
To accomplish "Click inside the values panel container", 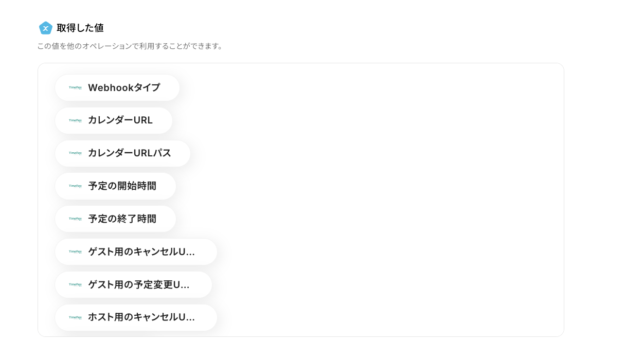I will point(360,200).
